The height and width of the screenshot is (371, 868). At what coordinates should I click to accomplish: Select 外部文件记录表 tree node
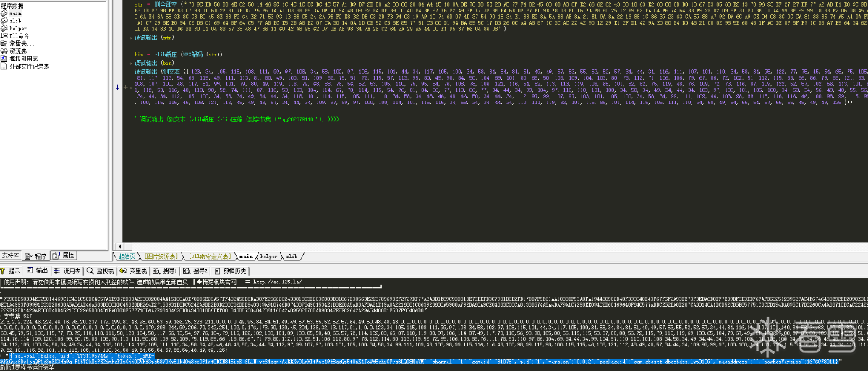tap(29, 66)
